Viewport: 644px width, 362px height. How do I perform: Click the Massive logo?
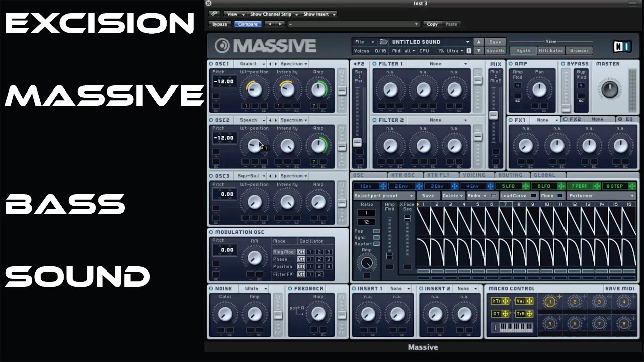pyautogui.click(x=266, y=46)
